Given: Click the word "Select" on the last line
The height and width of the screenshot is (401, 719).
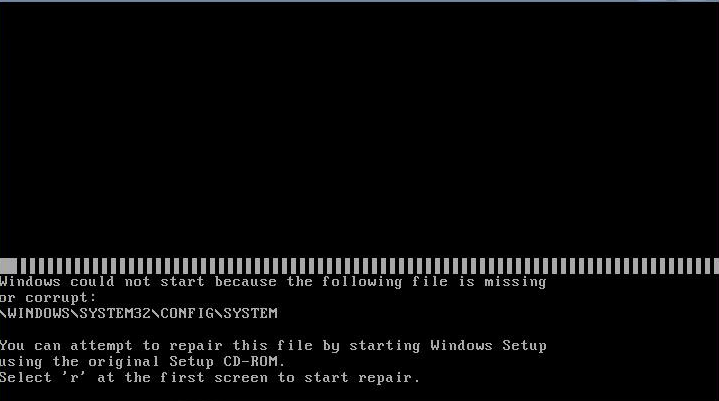Looking at the screenshot, I should pos(26,378).
